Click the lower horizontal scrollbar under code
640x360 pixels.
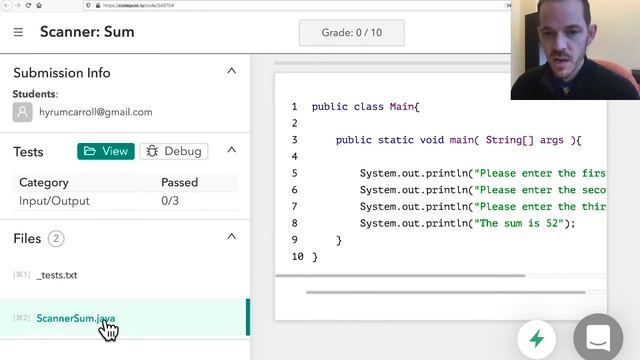[x=446, y=292]
